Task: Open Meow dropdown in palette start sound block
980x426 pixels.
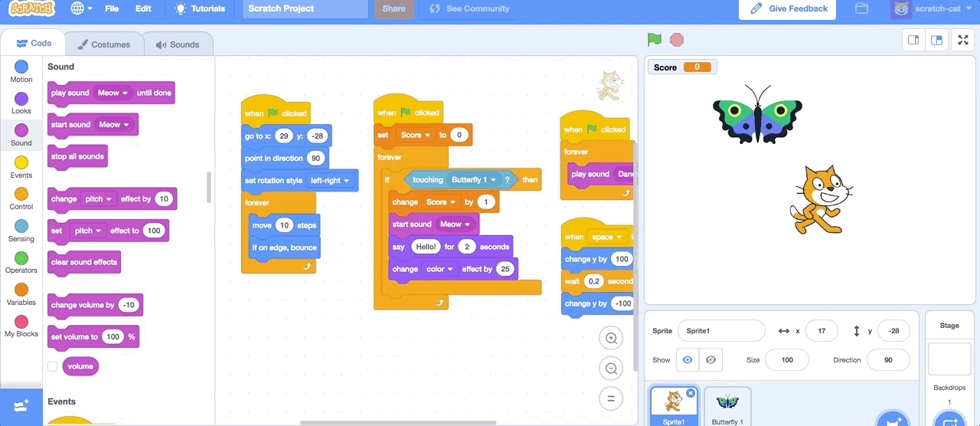Action: tap(114, 125)
